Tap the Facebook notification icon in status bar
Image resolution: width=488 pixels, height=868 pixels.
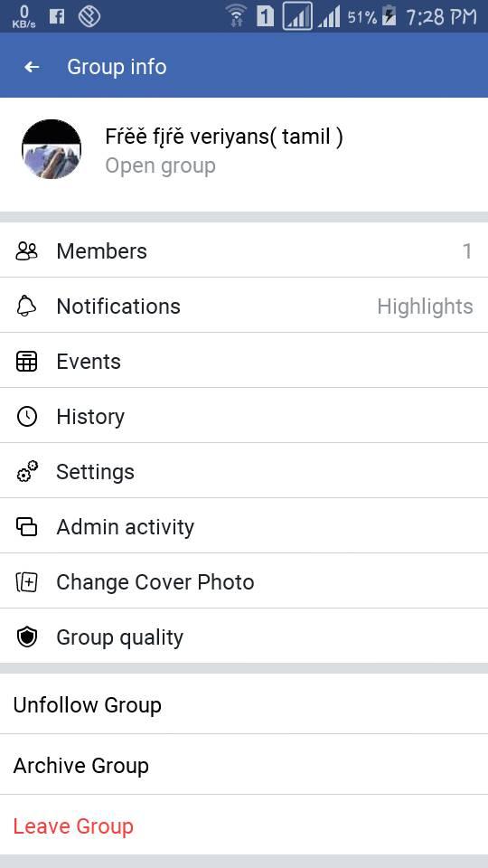[57, 16]
